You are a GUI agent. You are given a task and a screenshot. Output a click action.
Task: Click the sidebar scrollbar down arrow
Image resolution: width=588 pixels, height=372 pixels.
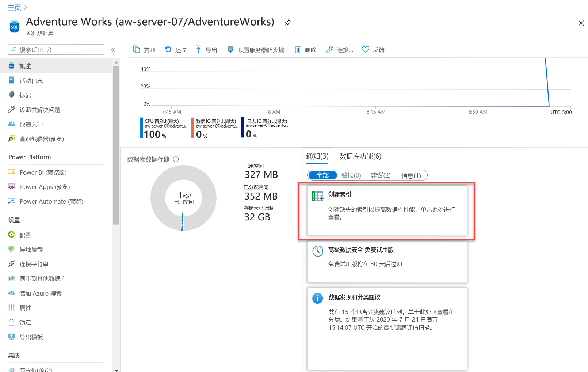coord(116,370)
